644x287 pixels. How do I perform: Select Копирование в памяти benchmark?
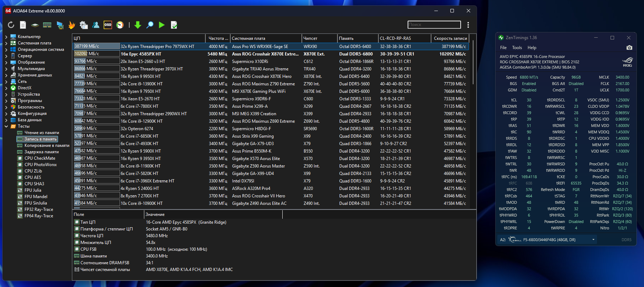click(47, 145)
